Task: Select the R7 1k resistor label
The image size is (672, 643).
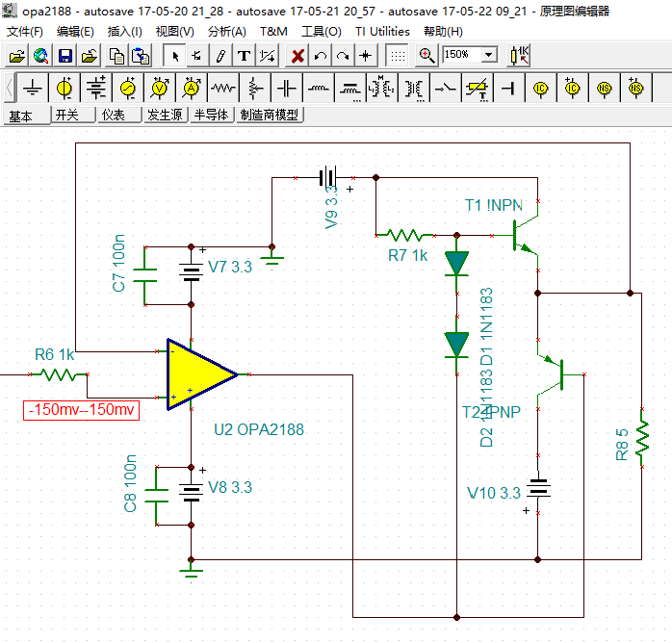Action: [x=407, y=256]
